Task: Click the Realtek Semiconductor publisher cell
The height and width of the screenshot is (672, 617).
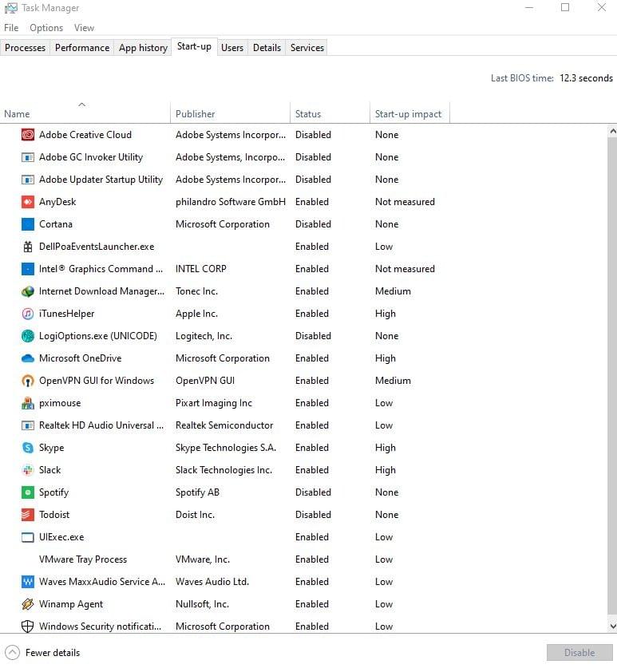Action: 224,425
